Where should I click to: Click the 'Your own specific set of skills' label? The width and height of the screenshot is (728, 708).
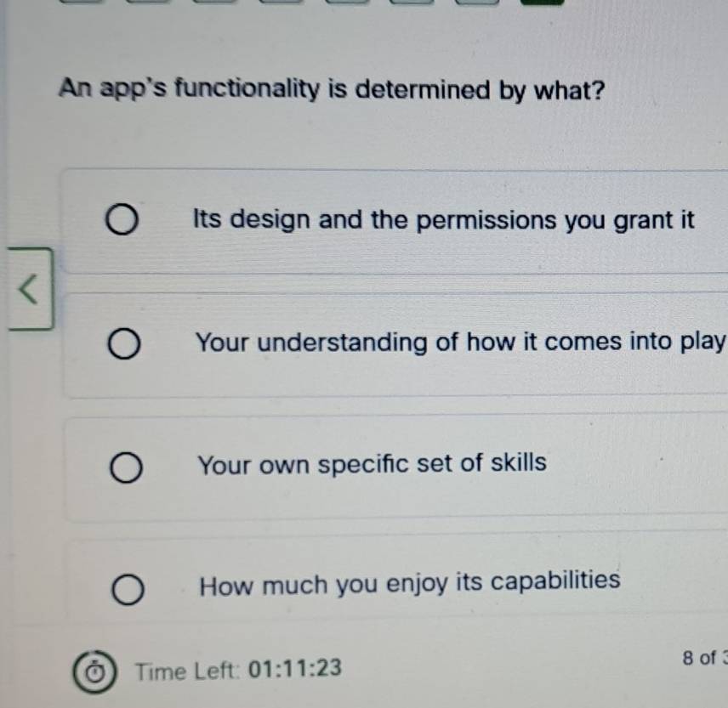(372, 465)
